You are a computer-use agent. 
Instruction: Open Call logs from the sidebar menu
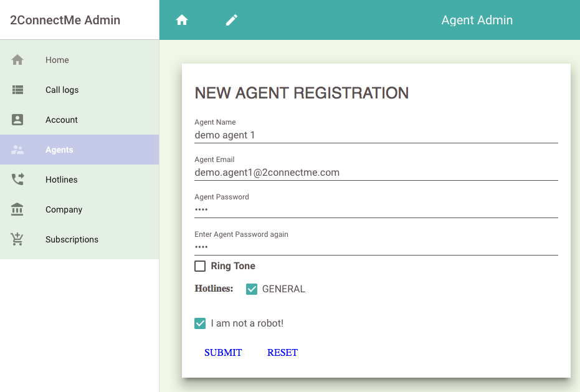pos(62,90)
